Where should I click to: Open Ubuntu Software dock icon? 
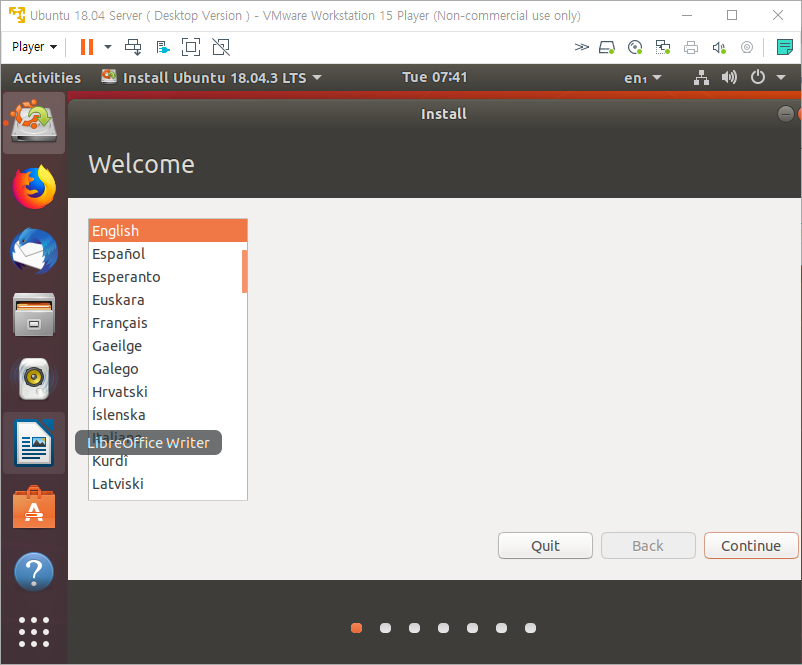(34, 507)
